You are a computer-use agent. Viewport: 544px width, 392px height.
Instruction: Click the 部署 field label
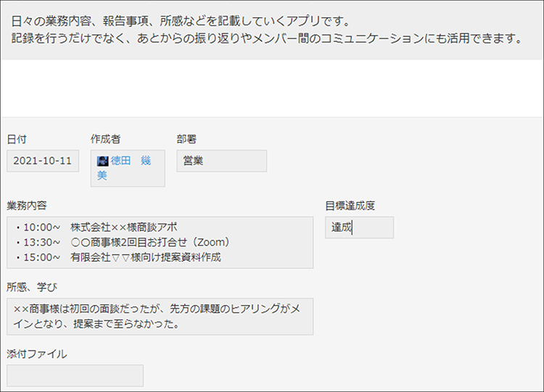point(186,139)
